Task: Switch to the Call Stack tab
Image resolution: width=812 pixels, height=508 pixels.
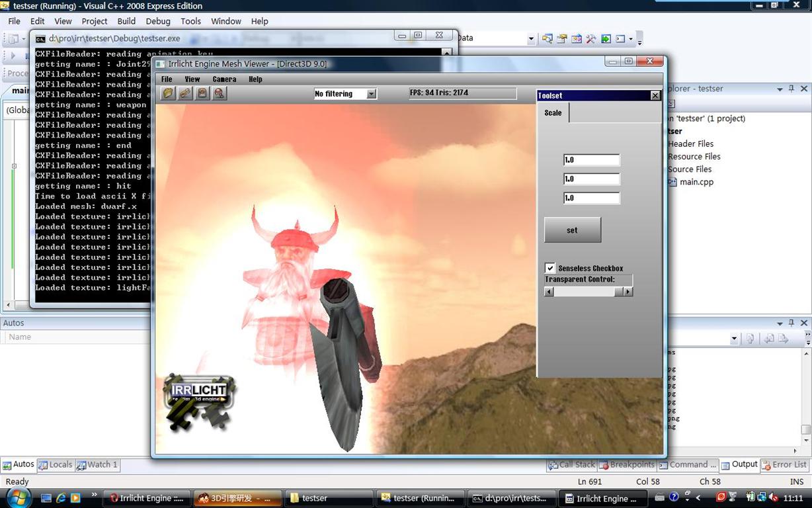Action: 572,465
